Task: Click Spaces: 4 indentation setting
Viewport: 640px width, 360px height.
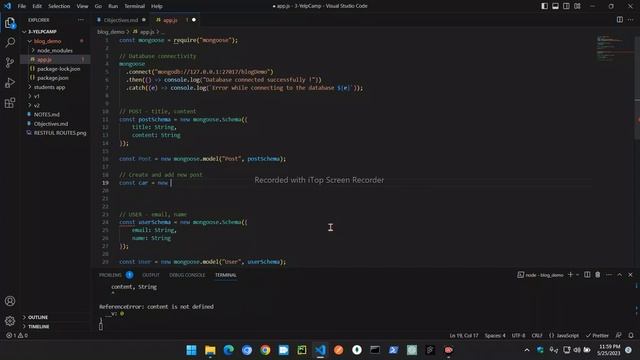Action: click(495, 335)
